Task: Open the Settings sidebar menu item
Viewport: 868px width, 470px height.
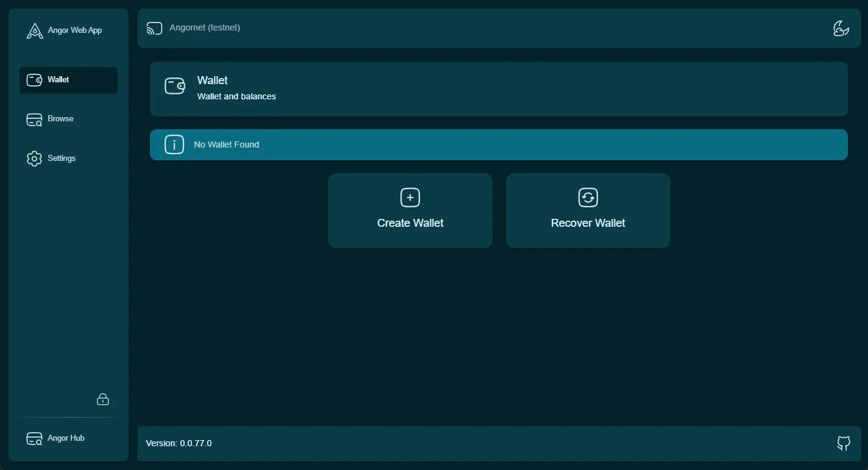Action: [68, 158]
